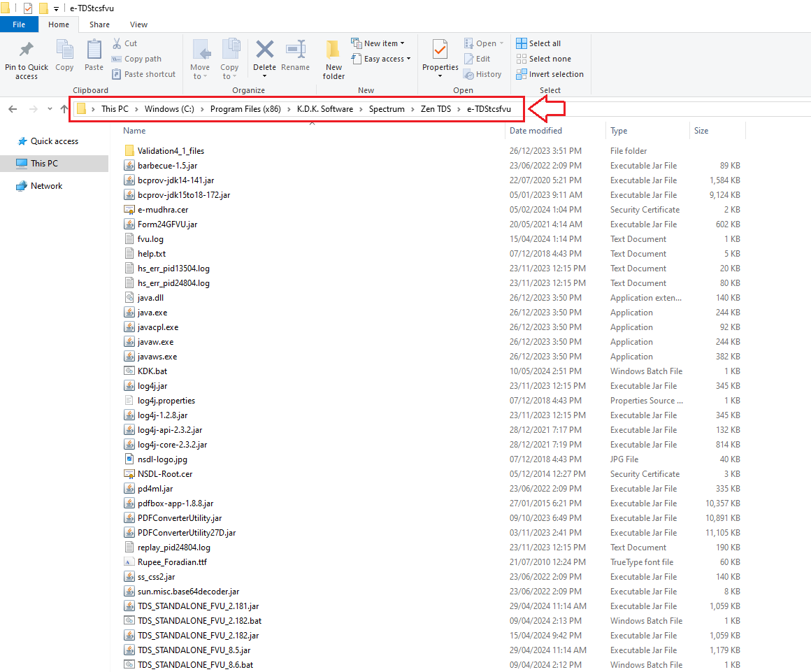Click the Copy icon in Clipboard group
This screenshot has height=672, width=811.
tap(64, 50)
